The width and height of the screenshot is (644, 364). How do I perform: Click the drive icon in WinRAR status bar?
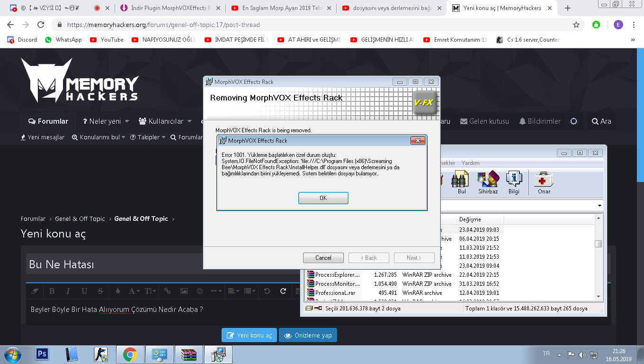[310, 308]
